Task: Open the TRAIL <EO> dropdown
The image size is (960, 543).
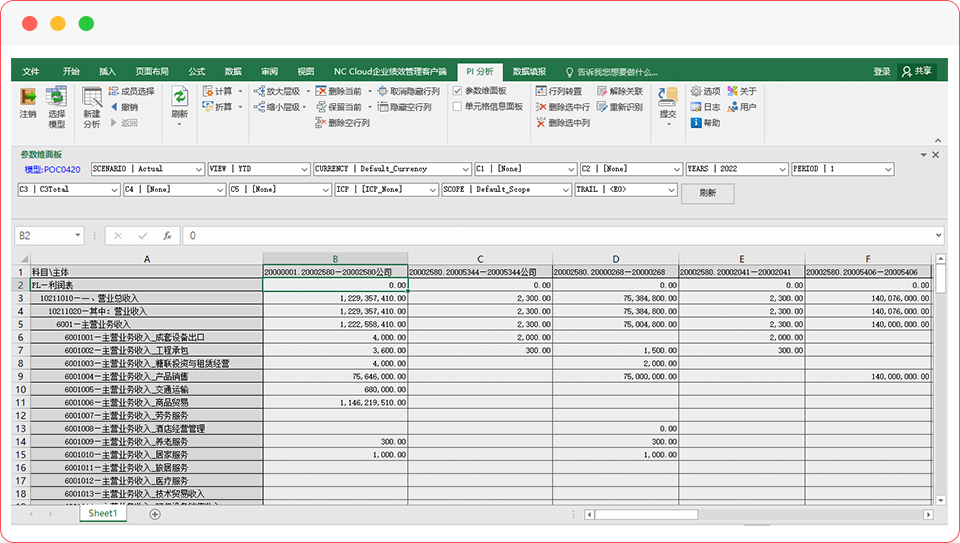Action: [672, 190]
